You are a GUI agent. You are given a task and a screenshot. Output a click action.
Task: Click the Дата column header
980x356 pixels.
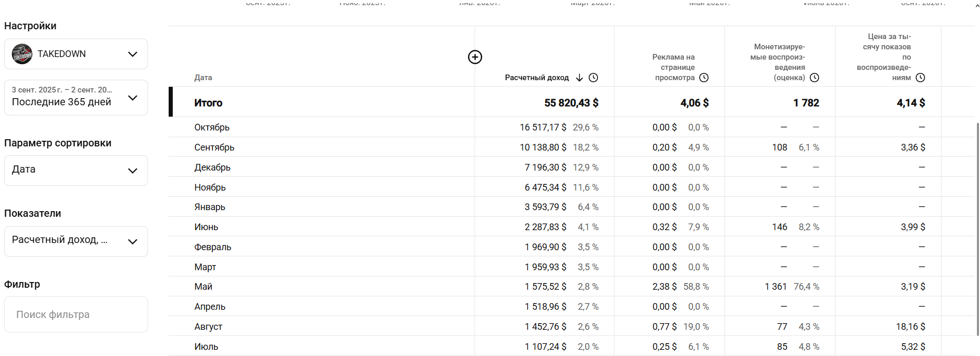pos(203,78)
